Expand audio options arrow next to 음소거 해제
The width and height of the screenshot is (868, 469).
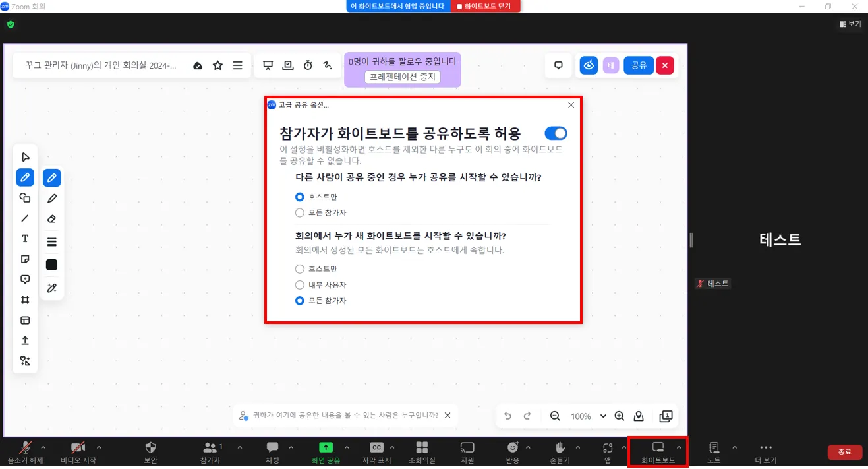click(x=43, y=447)
